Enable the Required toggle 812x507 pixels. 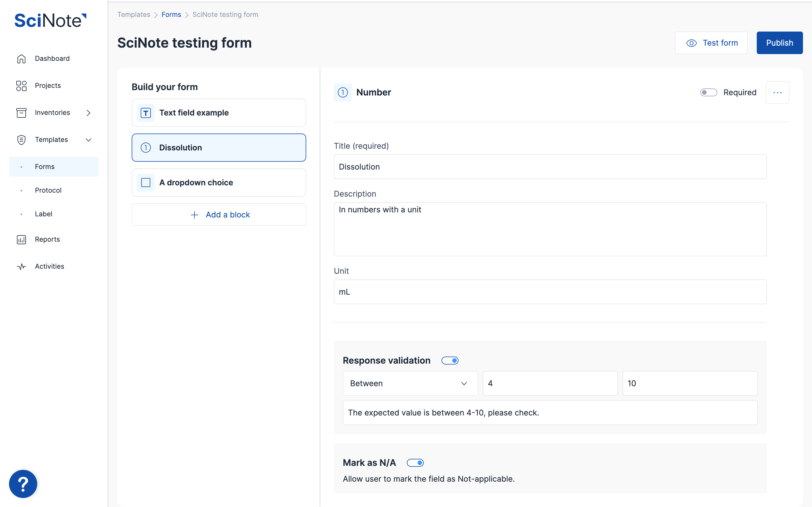708,93
